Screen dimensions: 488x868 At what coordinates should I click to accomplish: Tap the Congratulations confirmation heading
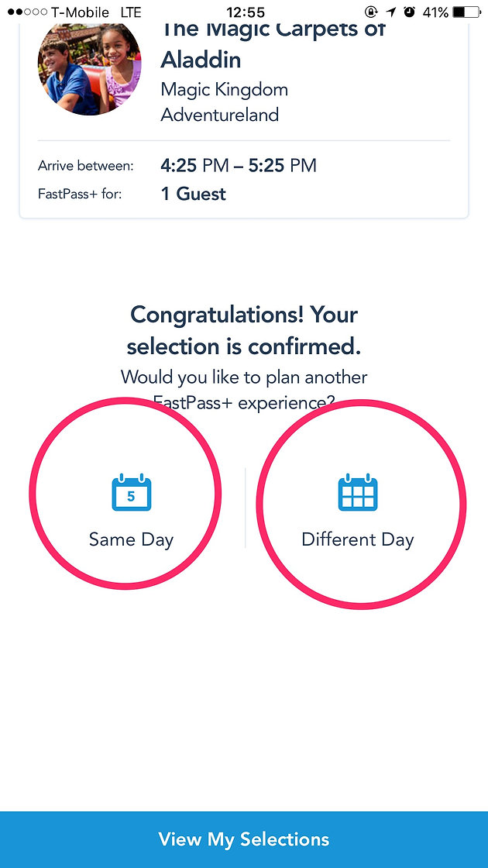(x=244, y=331)
